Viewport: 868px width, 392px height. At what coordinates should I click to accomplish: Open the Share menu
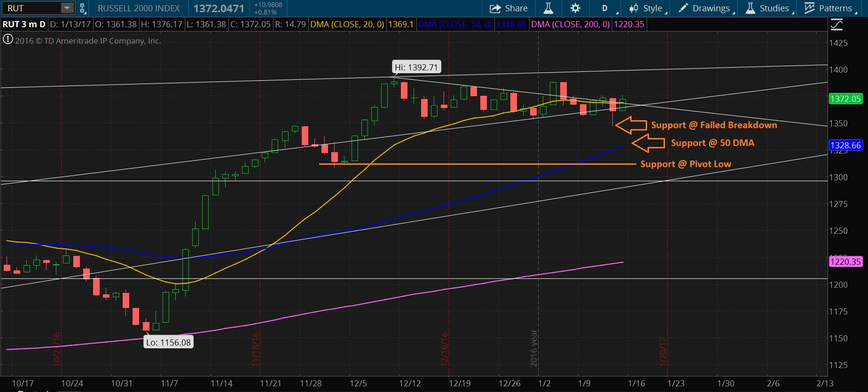point(509,8)
